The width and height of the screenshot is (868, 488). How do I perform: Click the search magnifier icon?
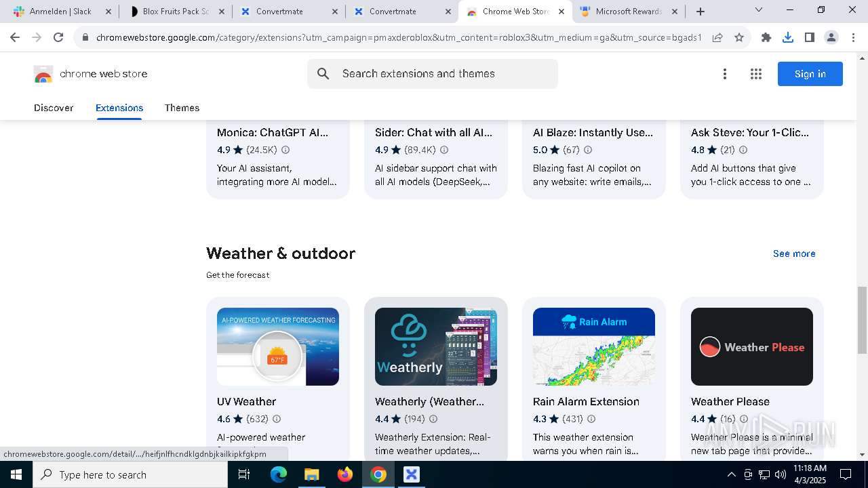point(323,74)
